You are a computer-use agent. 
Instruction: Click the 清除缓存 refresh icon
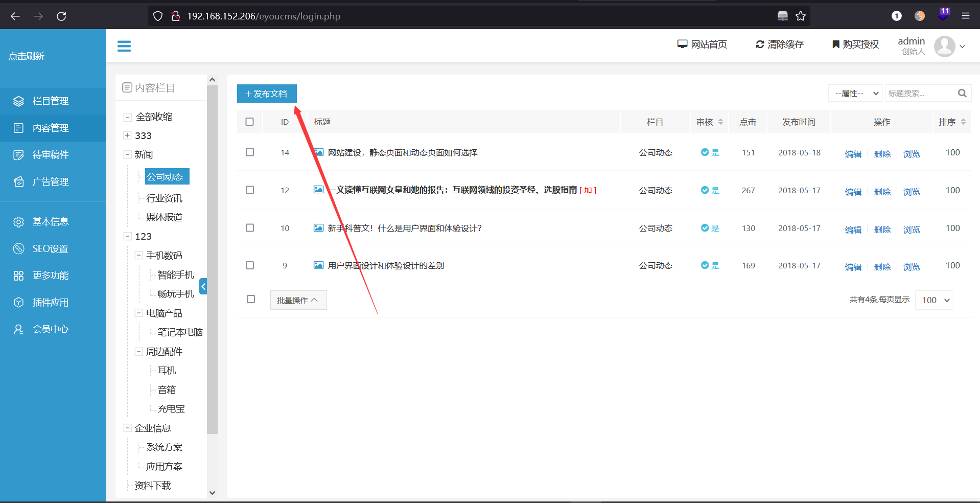coord(760,44)
